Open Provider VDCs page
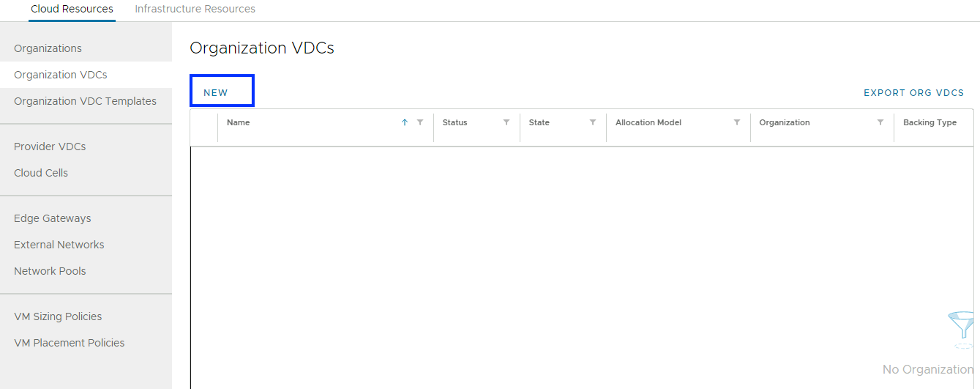Image resolution: width=980 pixels, height=389 pixels. [x=50, y=147]
